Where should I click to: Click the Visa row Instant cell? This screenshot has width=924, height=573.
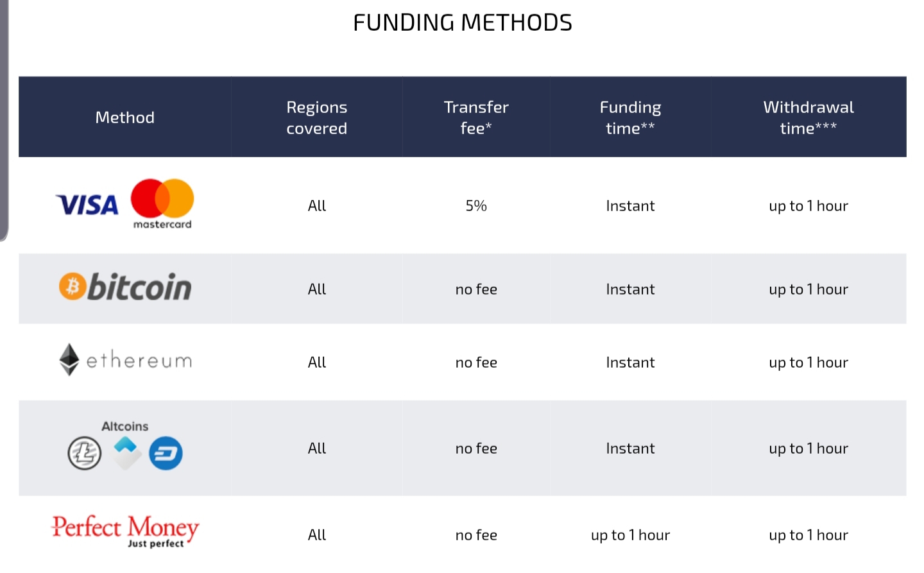pyautogui.click(x=631, y=206)
